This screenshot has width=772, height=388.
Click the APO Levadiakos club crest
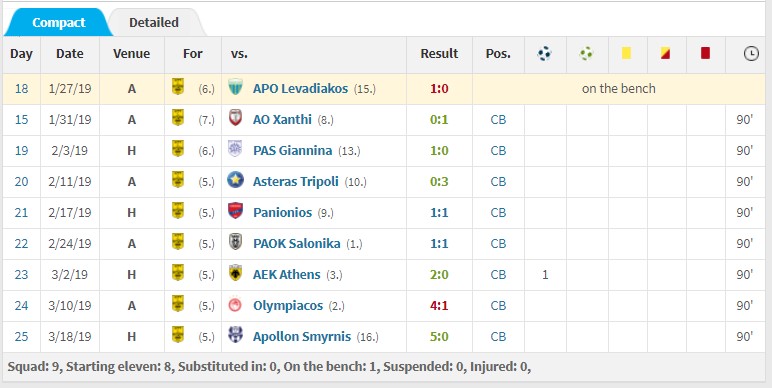(x=235, y=88)
